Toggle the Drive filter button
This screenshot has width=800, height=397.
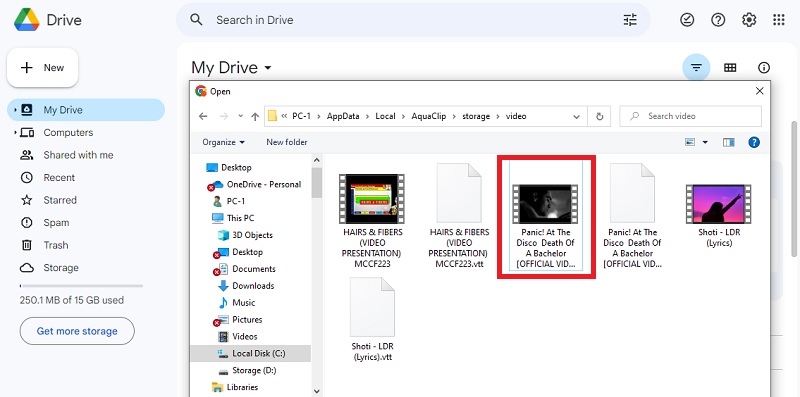(x=696, y=67)
